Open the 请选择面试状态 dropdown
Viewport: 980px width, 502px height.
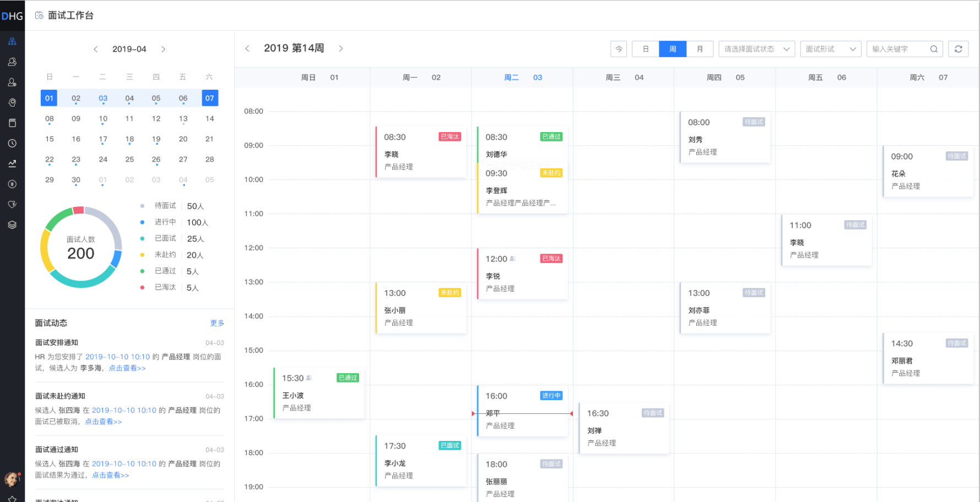tap(756, 49)
